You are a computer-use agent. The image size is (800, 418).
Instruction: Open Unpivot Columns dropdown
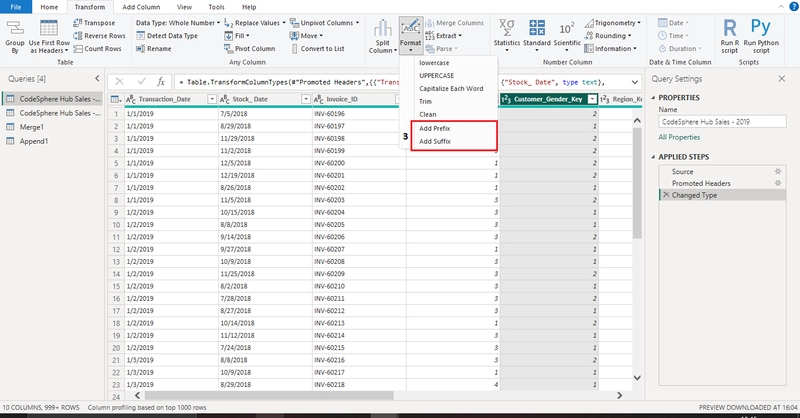pyautogui.click(x=324, y=23)
